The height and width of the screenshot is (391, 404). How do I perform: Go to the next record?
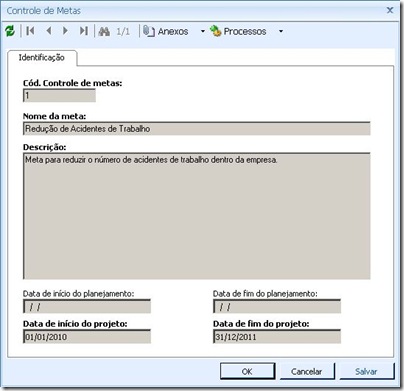click(65, 31)
